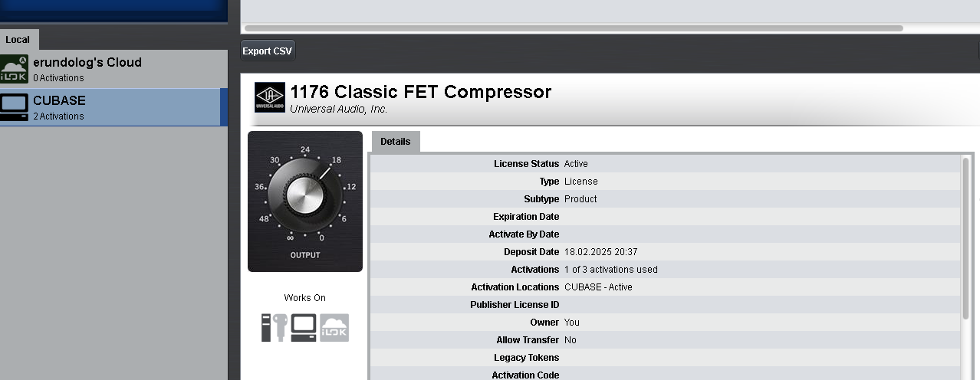This screenshot has width=980, height=380.
Task: Click the Details panel vertical scrollbar
Action: pyautogui.click(x=965, y=237)
